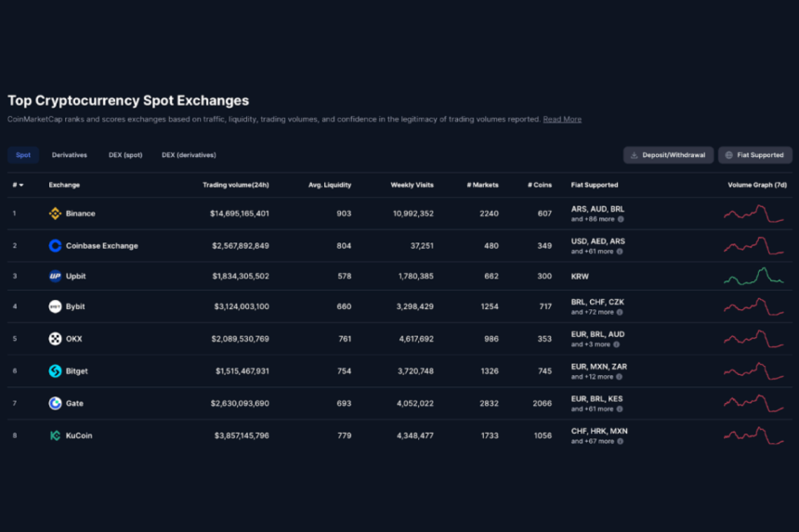Click Gate volume $2,630,093,690
The image size is (799, 532).
click(240, 403)
